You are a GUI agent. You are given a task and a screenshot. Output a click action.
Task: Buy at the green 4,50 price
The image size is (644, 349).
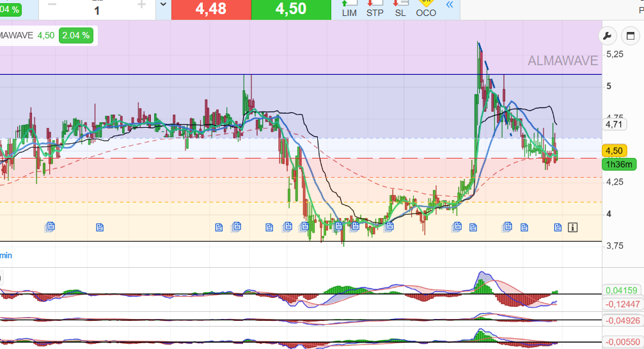click(x=291, y=9)
